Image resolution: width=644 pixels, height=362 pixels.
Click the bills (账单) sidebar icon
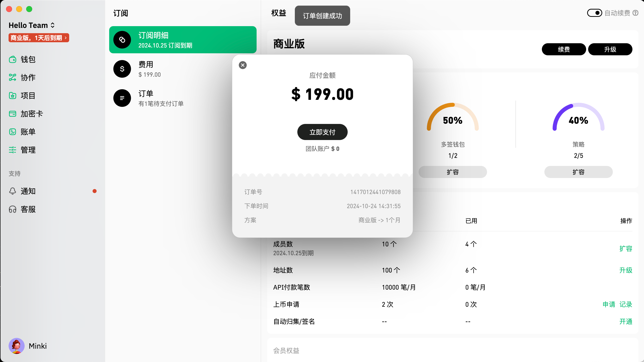[x=13, y=132]
